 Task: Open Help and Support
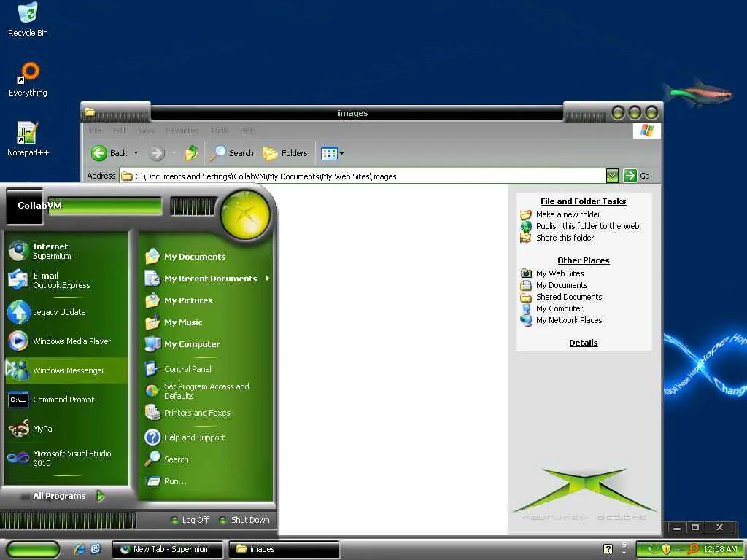[206, 437]
